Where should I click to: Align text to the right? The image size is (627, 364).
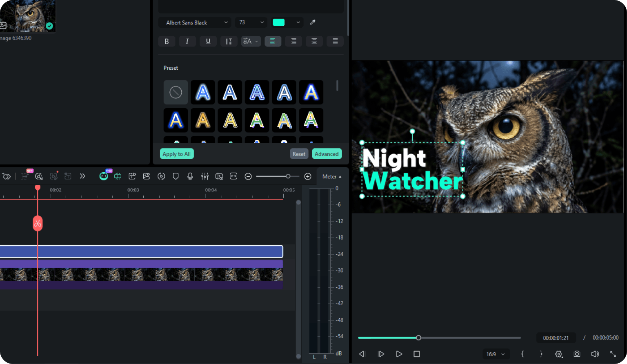tap(293, 41)
